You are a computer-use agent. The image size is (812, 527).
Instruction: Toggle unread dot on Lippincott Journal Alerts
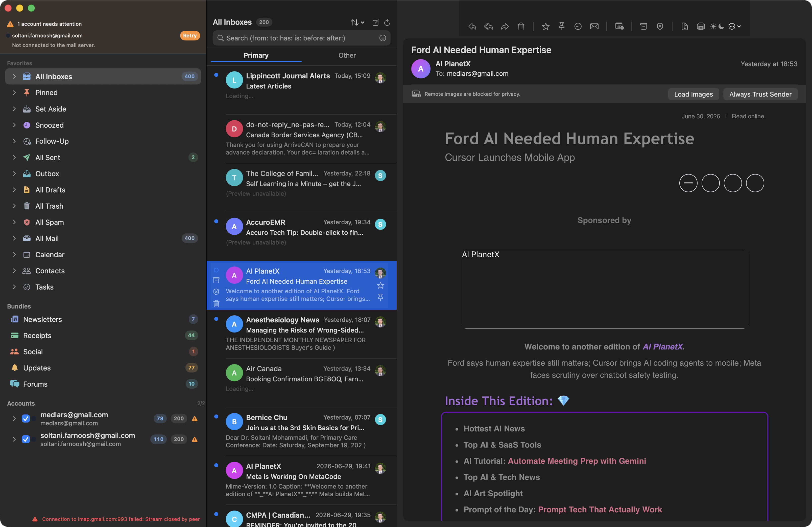tap(216, 75)
